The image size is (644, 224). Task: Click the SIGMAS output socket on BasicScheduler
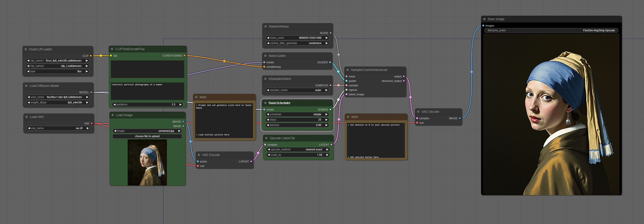click(330, 110)
